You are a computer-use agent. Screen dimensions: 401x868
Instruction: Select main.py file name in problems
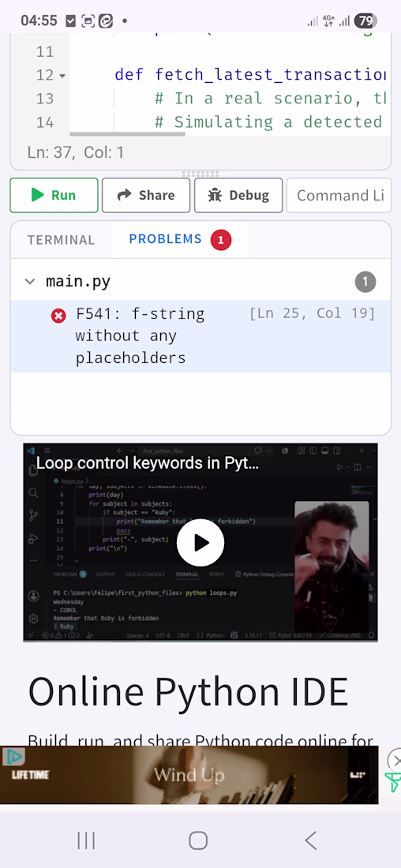[x=78, y=282]
